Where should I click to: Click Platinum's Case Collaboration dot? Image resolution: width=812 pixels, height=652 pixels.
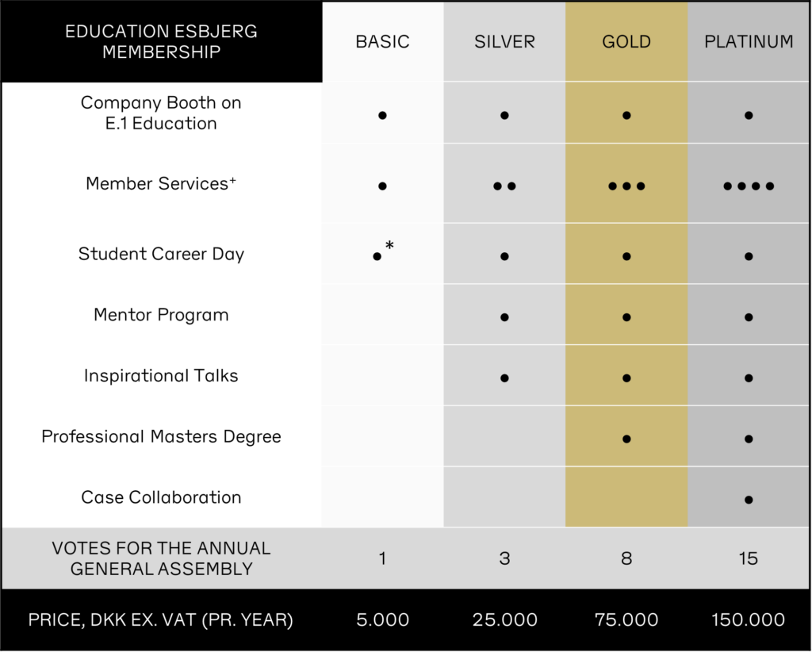749,500
